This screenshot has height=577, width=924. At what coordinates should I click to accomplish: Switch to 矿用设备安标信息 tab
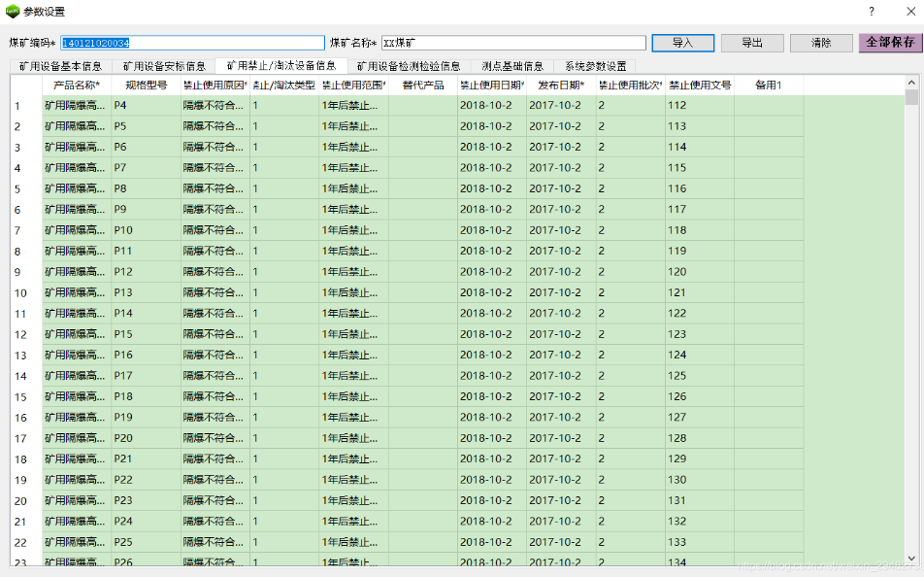tap(164, 67)
